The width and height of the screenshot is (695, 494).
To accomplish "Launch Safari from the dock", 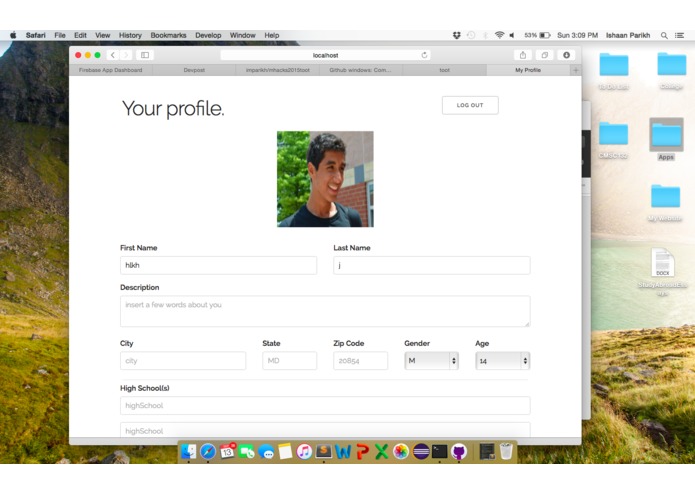I will tap(207, 451).
